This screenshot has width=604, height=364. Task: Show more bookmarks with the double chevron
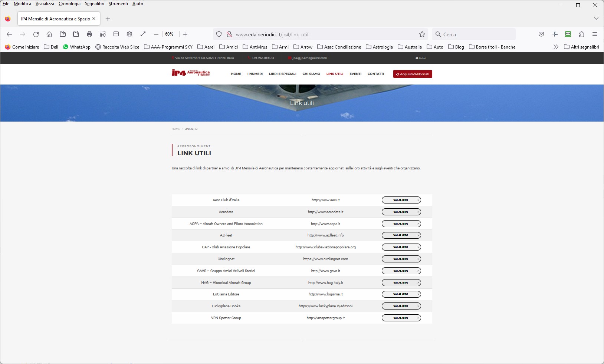[x=556, y=47]
